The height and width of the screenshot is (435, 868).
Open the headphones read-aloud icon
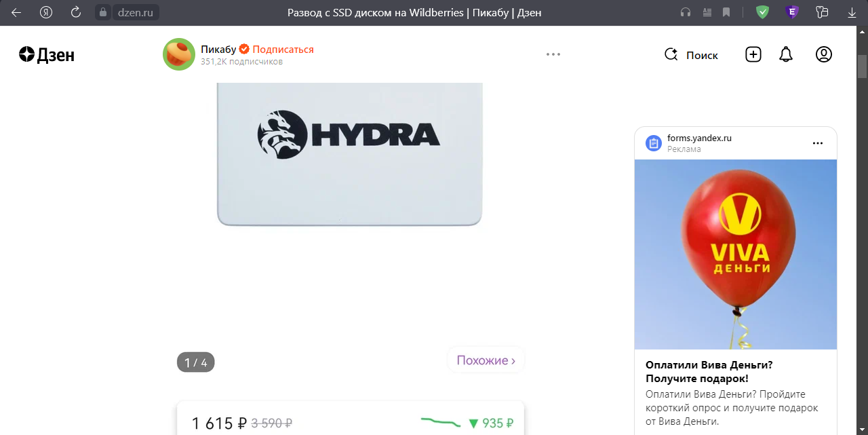[x=686, y=12]
